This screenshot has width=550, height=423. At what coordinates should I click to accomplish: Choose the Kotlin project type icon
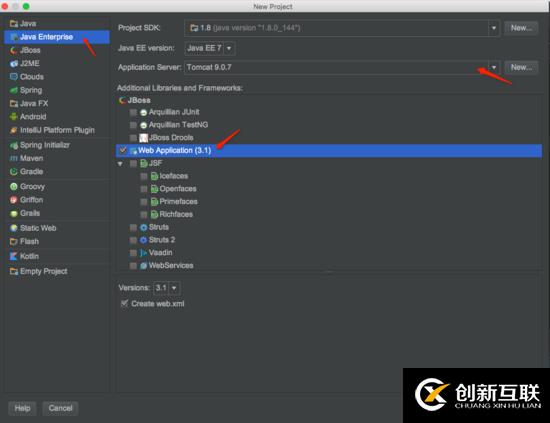click(x=14, y=256)
